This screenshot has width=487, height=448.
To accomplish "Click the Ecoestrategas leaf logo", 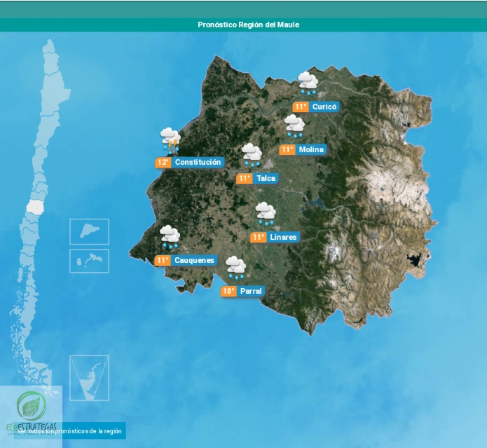I will click(x=31, y=407).
